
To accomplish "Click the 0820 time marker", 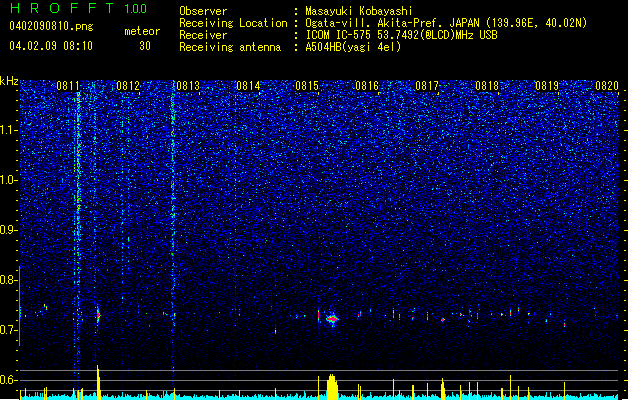I will pyautogui.click(x=607, y=86).
